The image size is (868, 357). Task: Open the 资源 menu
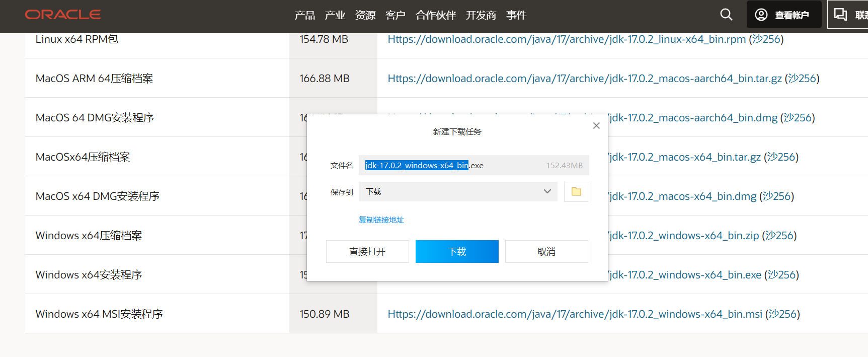point(365,15)
